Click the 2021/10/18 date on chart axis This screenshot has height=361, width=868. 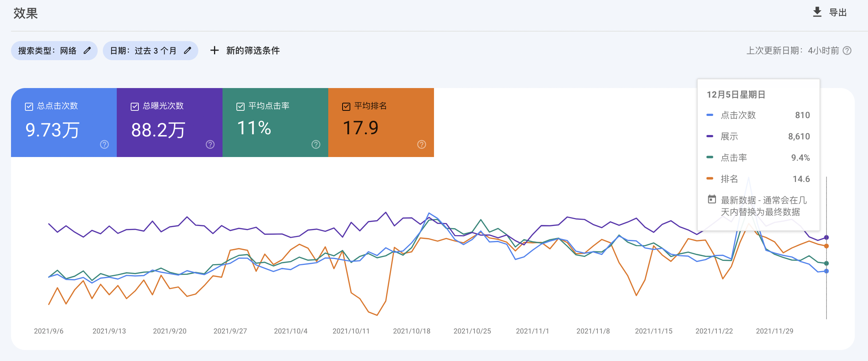pos(412,331)
